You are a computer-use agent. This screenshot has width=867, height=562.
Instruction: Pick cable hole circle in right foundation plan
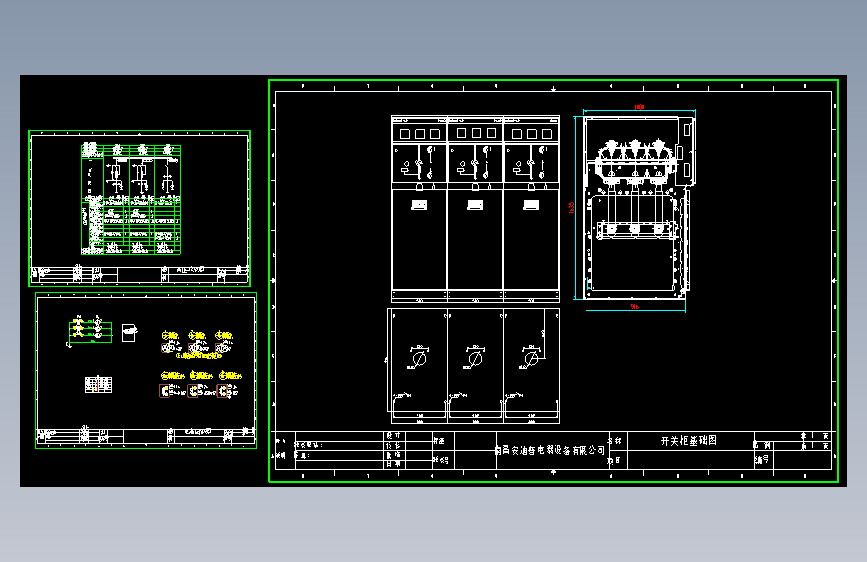pos(531,359)
